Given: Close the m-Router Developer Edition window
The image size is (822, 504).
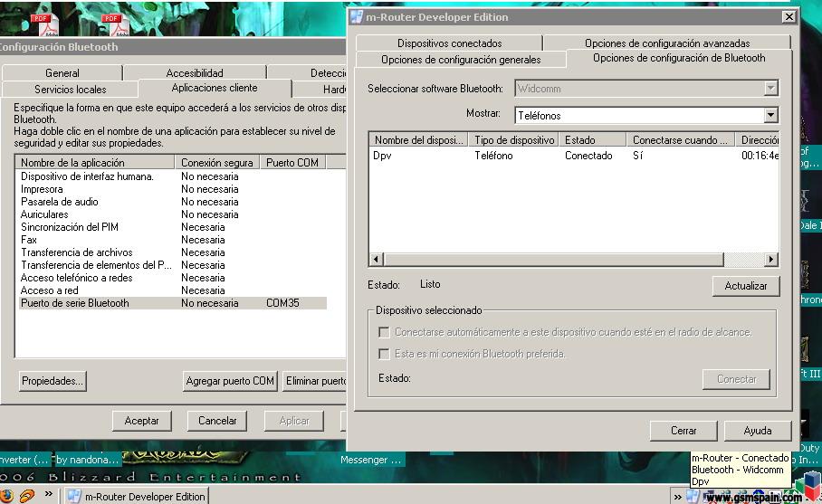Looking at the screenshot, I should (x=789, y=17).
